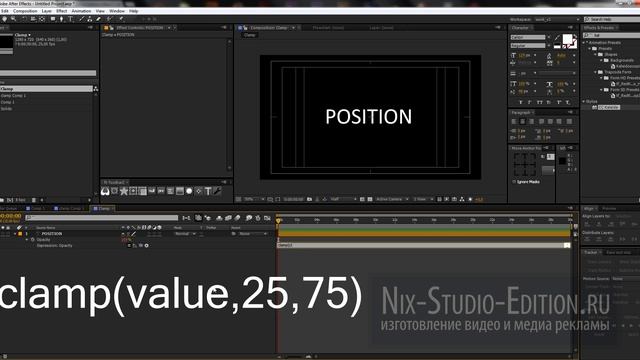This screenshot has height=360, width=640.
Task: Toggle center text alignment in Paragraph panel
Action: (x=522, y=121)
